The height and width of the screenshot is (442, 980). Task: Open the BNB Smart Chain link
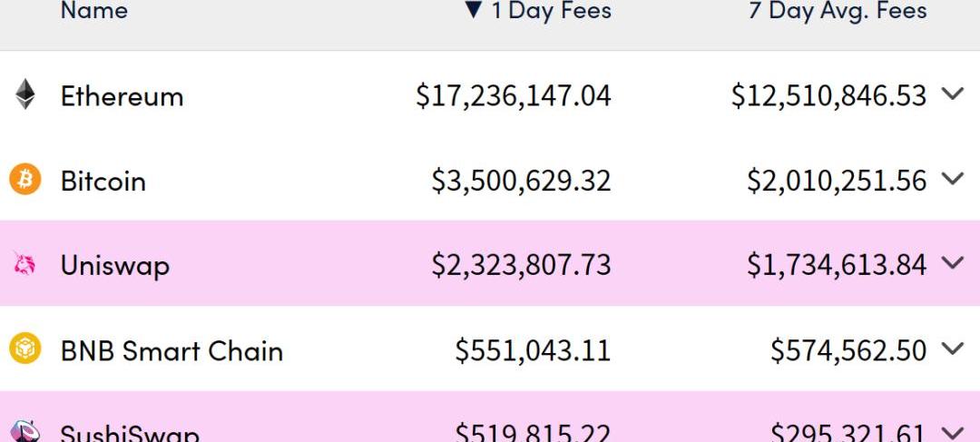(171, 350)
